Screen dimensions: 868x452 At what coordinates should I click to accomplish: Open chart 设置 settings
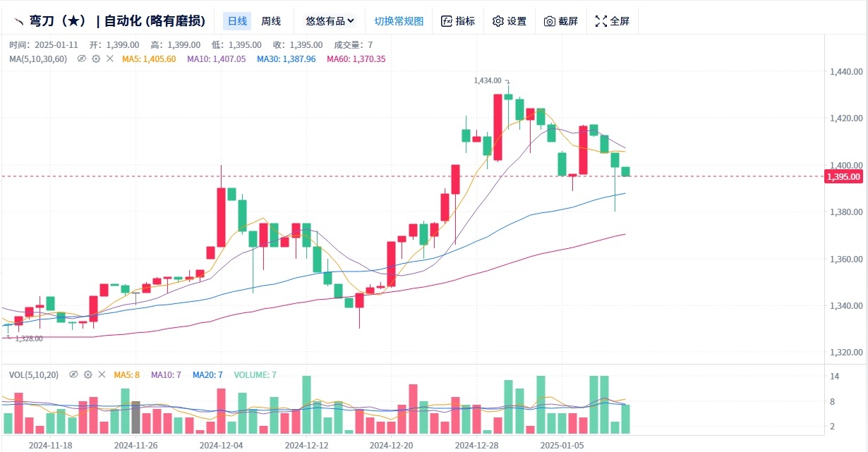(509, 21)
